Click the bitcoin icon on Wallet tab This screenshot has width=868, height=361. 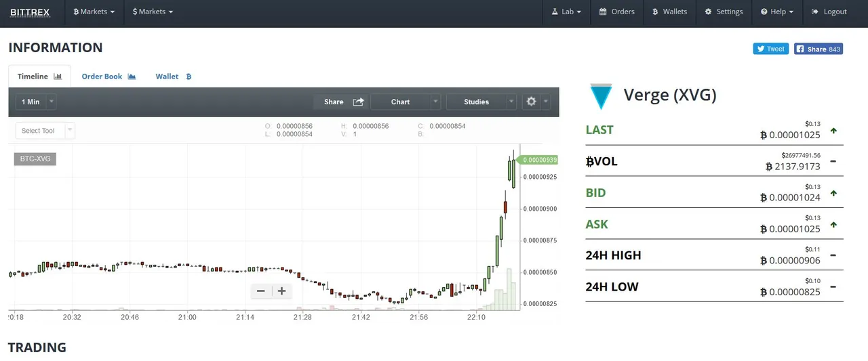189,77
